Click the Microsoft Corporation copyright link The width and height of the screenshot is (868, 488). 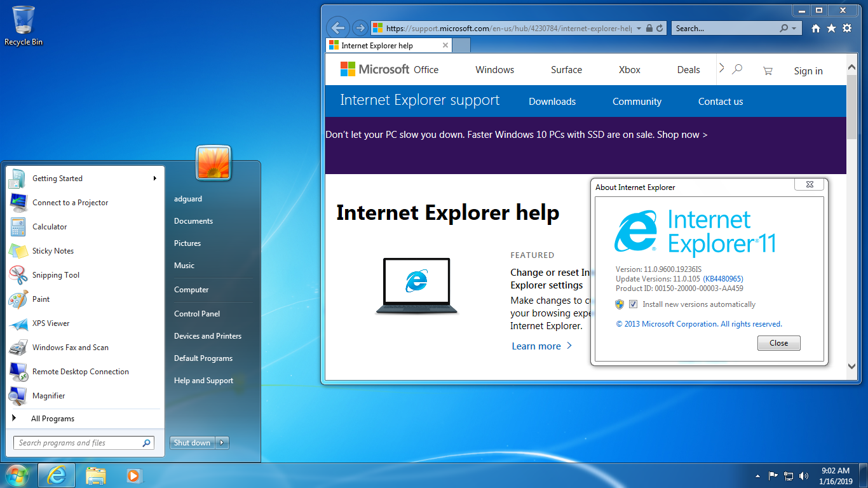[699, 324]
